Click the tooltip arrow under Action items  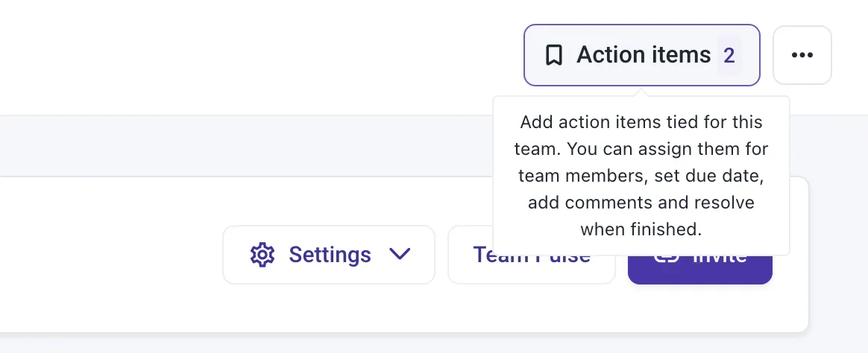640,92
